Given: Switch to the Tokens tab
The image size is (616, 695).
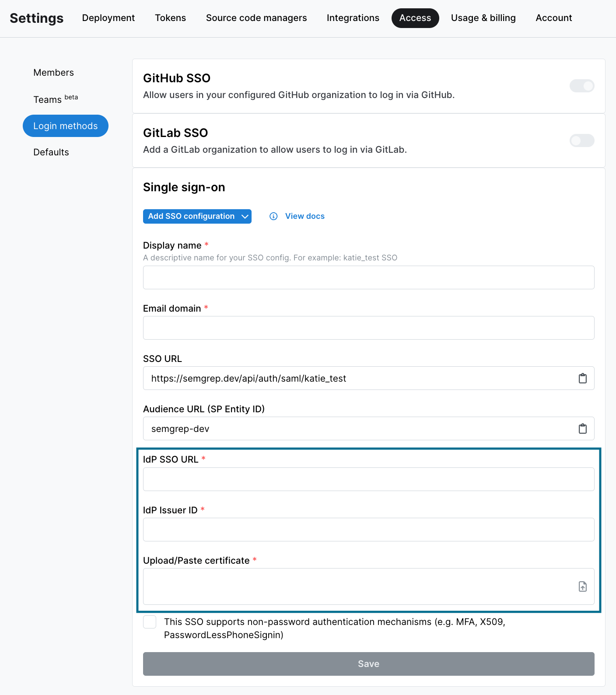Looking at the screenshot, I should point(170,18).
